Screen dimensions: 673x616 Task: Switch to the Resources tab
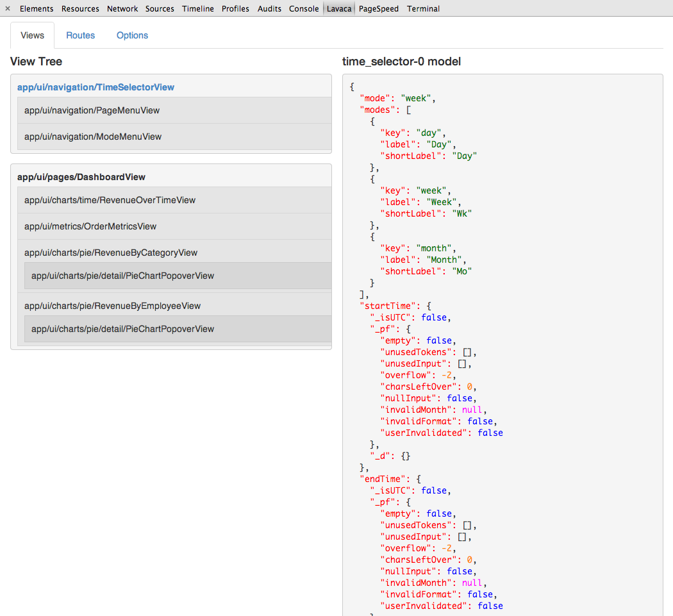[x=80, y=8]
